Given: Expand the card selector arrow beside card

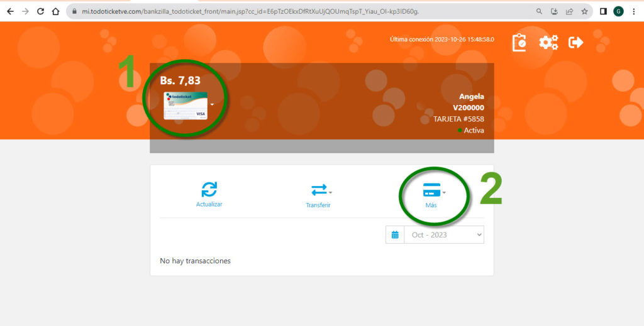Looking at the screenshot, I should pos(213,105).
